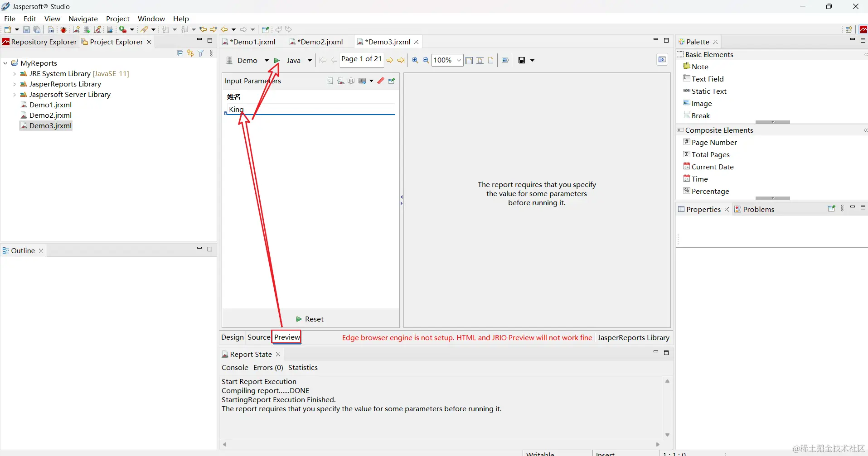Select the Page Number composite element
Image resolution: width=868 pixels, height=456 pixels.
point(710,142)
